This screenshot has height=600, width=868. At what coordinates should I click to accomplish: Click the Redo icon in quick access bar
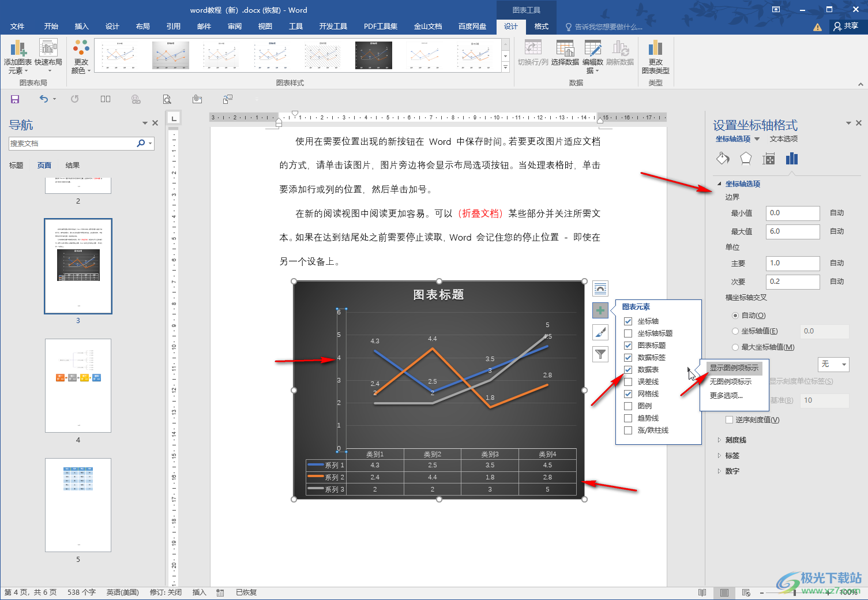[x=74, y=99]
